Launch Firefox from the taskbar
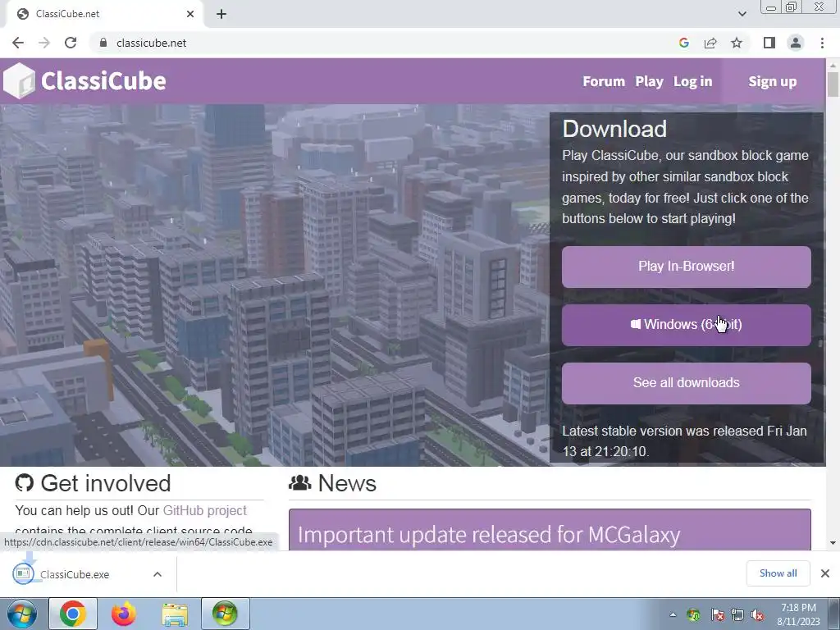The height and width of the screenshot is (630, 840). coord(124,614)
